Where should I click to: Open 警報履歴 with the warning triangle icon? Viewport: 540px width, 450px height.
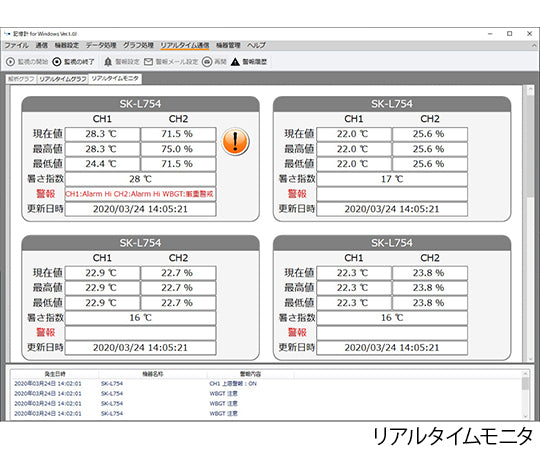pyautogui.click(x=235, y=62)
